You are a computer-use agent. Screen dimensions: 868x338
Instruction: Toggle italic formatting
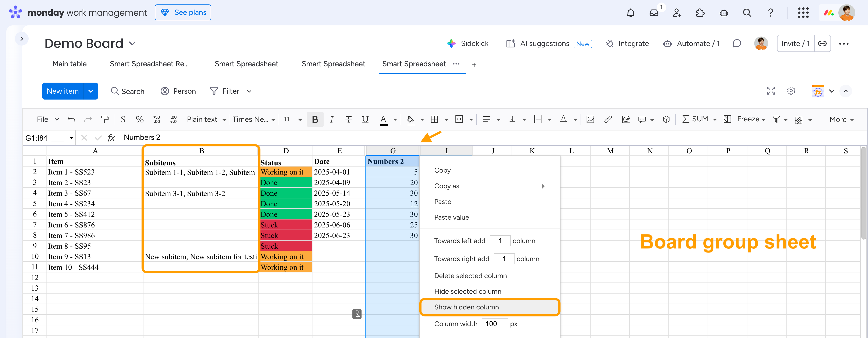click(332, 119)
